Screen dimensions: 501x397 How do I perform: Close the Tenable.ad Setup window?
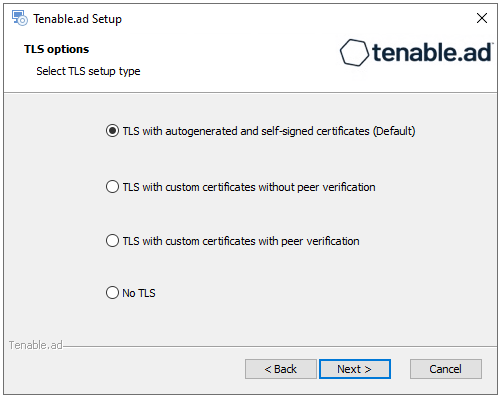pyautogui.click(x=482, y=18)
